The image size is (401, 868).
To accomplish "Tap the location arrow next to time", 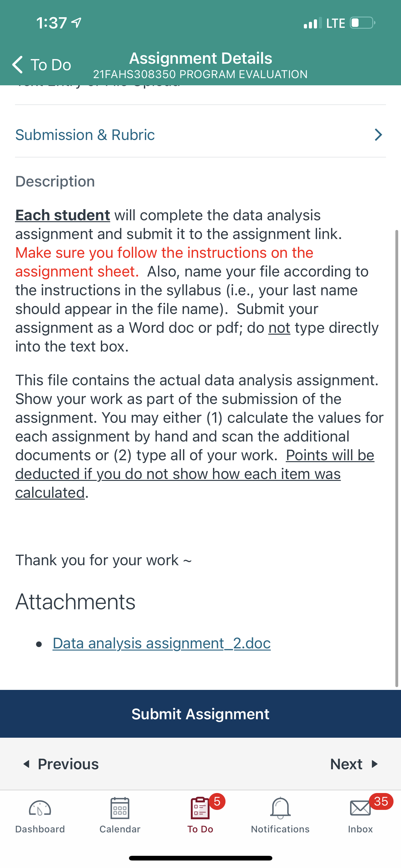I will click(77, 22).
